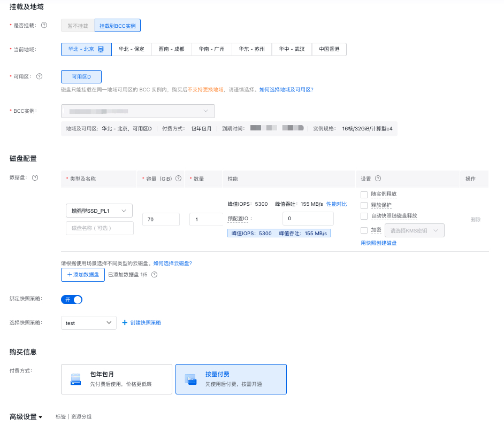
Task: Click the 磁盘名称 name input field
Action: [x=100, y=228]
